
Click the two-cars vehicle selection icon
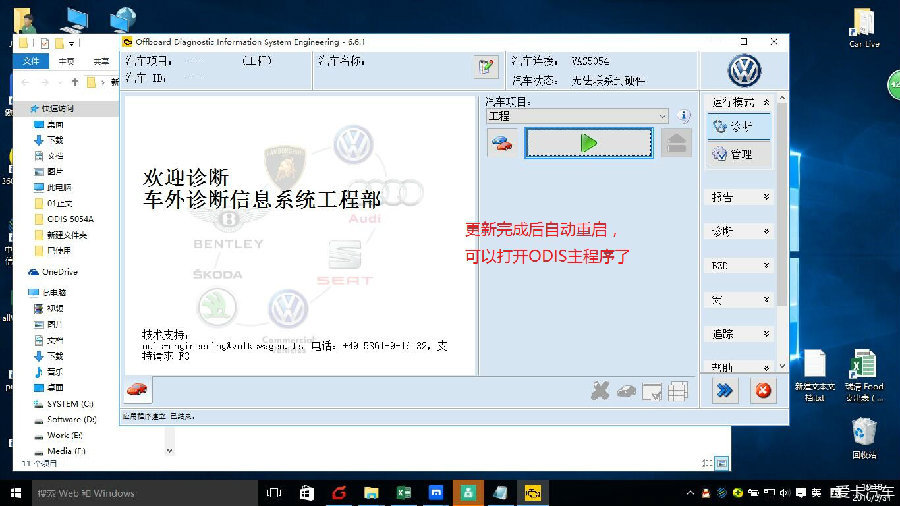pos(502,143)
